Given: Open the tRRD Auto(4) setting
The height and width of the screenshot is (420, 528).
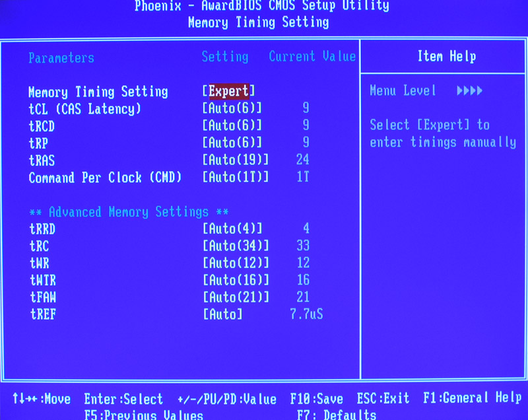Looking at the screenshot, I should 232,228.
